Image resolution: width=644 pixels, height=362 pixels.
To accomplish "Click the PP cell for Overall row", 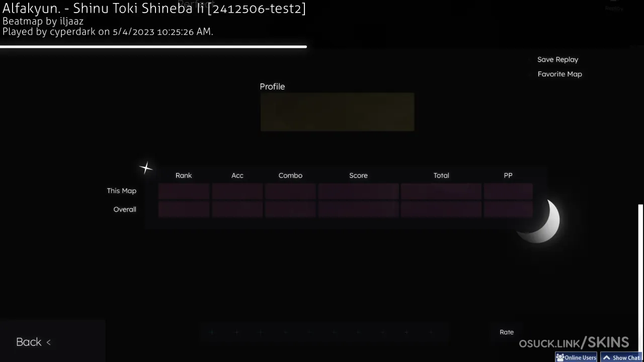I will point(508,210).
